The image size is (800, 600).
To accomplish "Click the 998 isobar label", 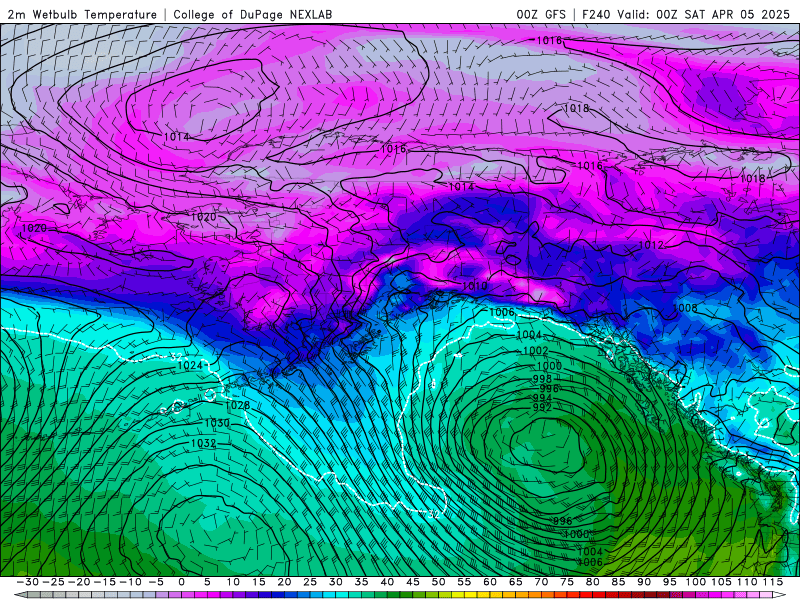I will tap(542, 379).
